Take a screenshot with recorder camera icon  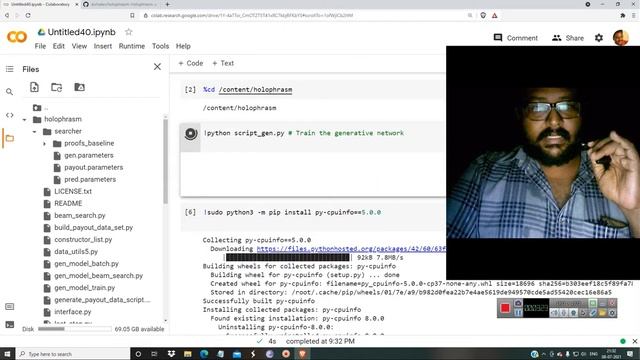(x=518, y=303)
